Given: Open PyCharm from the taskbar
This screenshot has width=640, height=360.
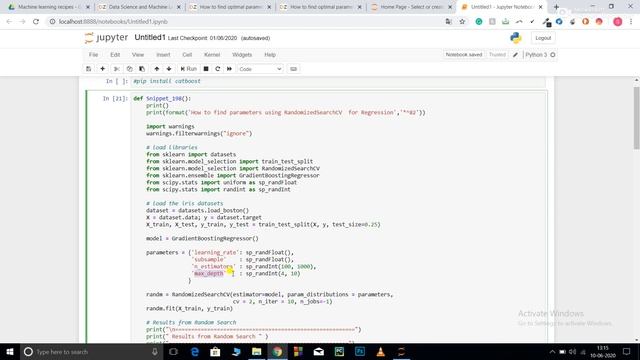Looking at the screenshot, I should coord(339,351).
